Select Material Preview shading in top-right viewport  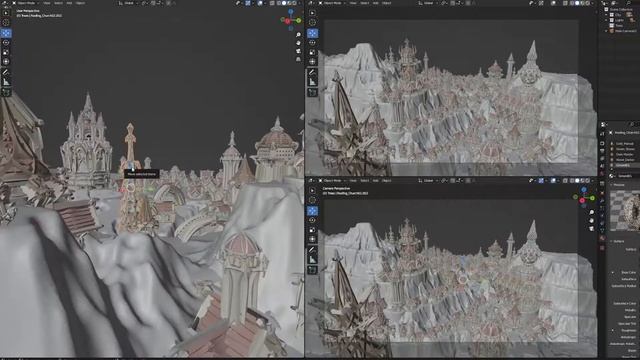click(582, 3)
